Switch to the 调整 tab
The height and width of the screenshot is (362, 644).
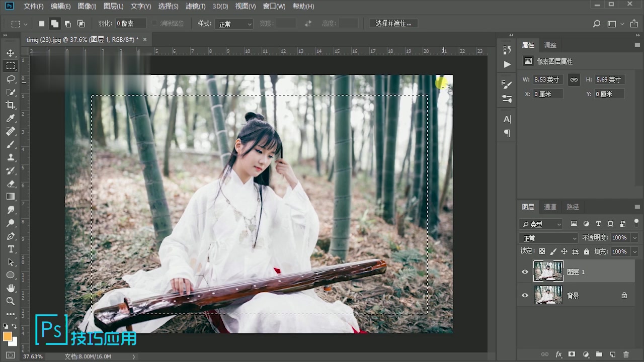tap(550, 45)
